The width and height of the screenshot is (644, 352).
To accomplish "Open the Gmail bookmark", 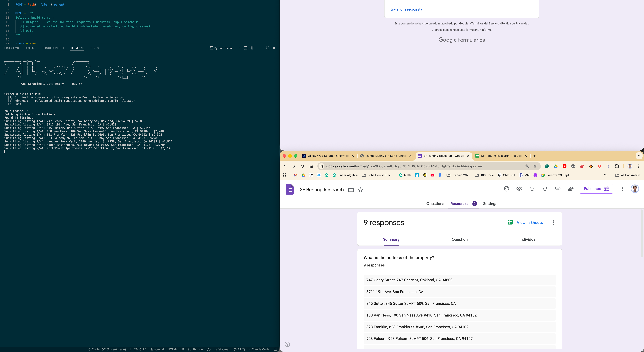I will point(295,175).
